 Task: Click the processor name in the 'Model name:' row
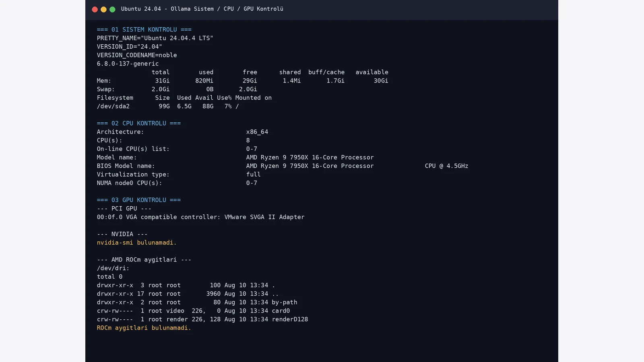310,157
